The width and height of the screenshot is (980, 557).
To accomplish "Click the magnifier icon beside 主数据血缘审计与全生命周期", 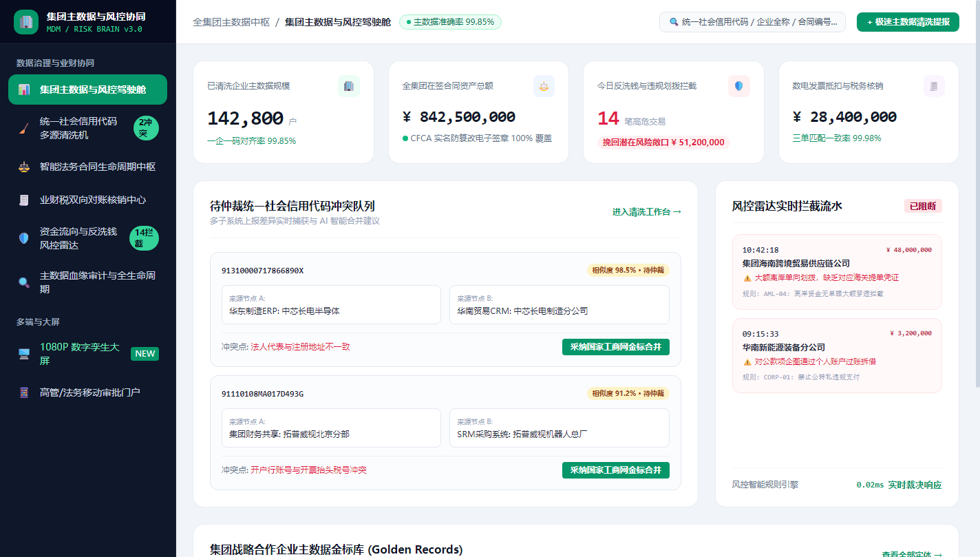I will coord(24,282).
